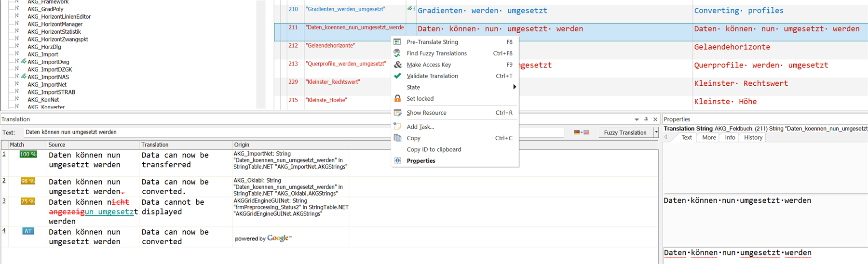Open the More tab in Properties
Viewport: 868px width, 264px height.
pyautogui.click(x=708, y=138)
